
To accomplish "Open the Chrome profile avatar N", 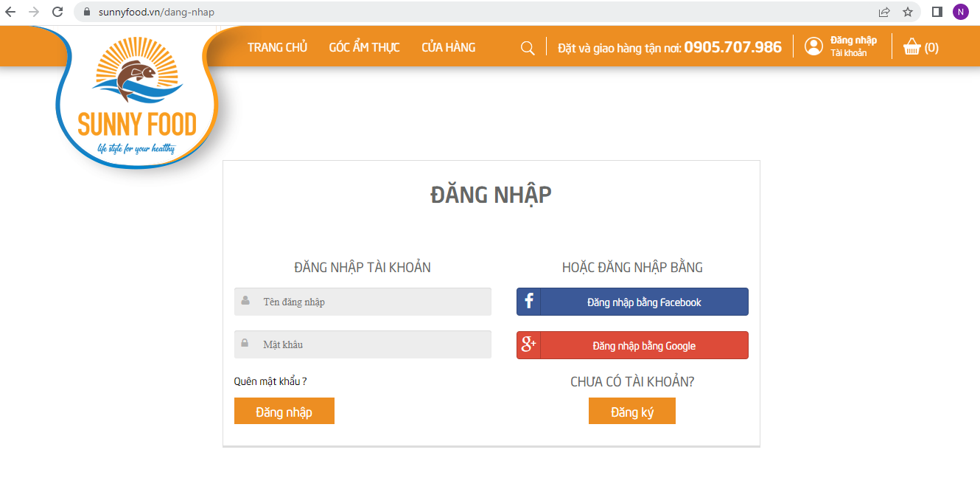I will pyautogui.click(x=961, y=12).
